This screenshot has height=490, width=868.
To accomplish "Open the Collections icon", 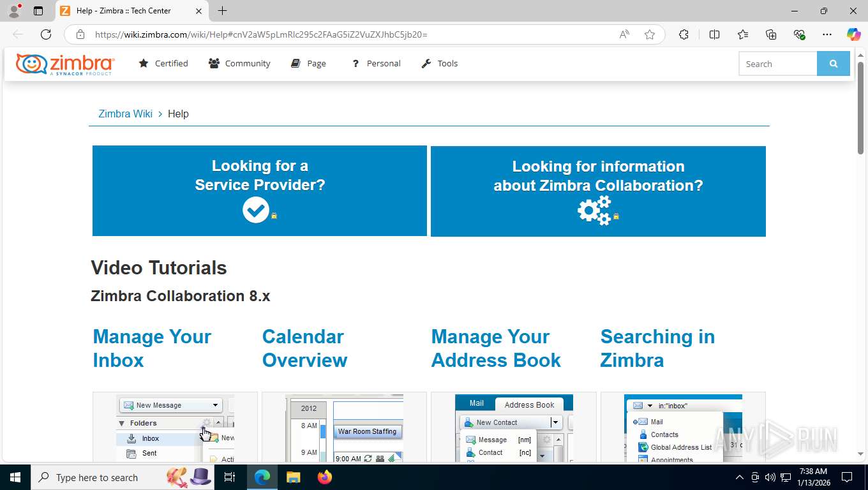I will [x=771, y=34].
